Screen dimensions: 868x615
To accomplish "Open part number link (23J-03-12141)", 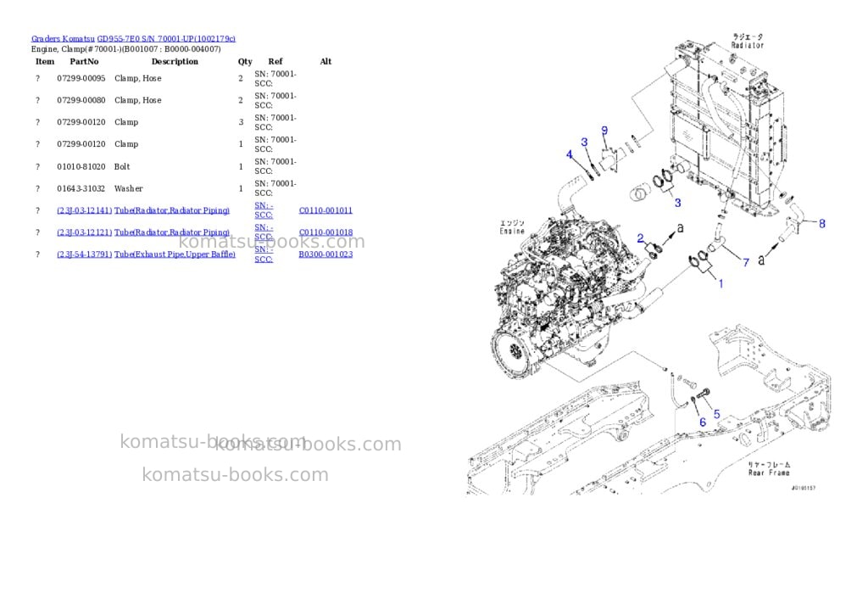I will (x=84, y=210).
